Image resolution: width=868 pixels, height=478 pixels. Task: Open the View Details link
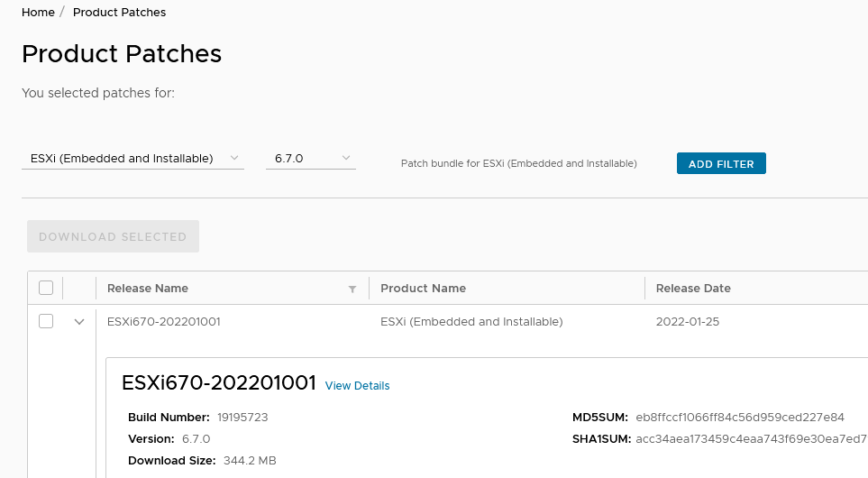tap(357, 386)
